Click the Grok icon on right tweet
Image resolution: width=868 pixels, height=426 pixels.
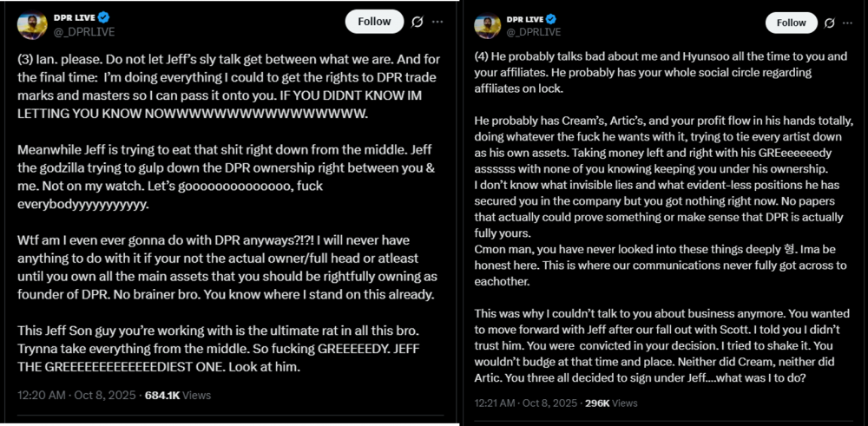pos(829,23)
